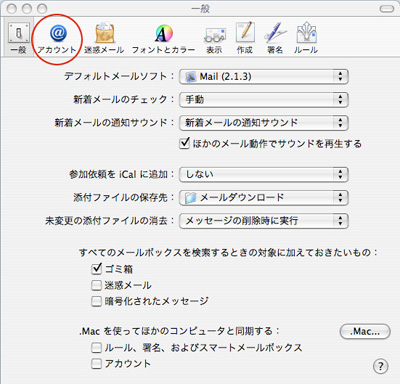Check the 暗号化されたメッセージ checkbox

tap(96, 301)
